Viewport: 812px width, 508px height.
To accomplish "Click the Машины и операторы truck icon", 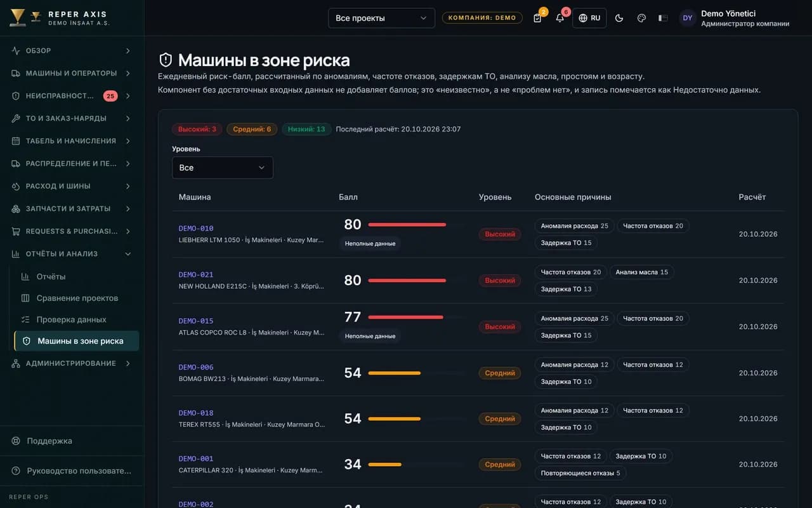I will [x=16, y=73].
